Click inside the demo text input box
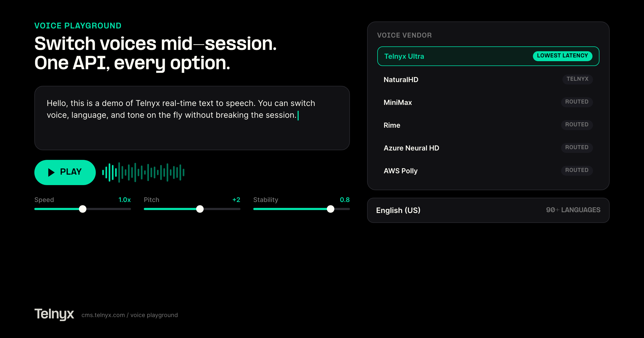The width and height of the screenshot is (644, 338). pyautogui.click(x=192, y=118)
